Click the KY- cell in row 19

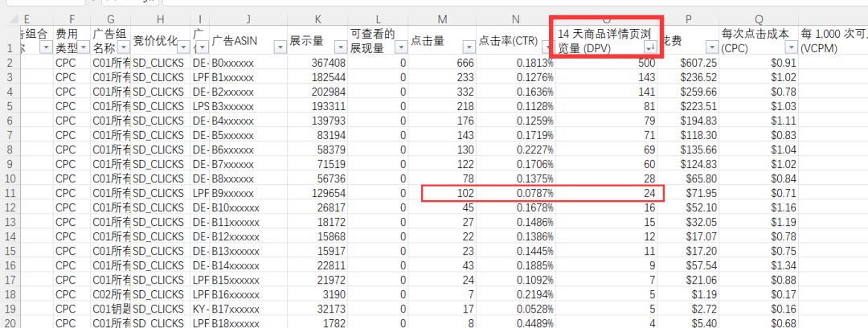[200, 309]
